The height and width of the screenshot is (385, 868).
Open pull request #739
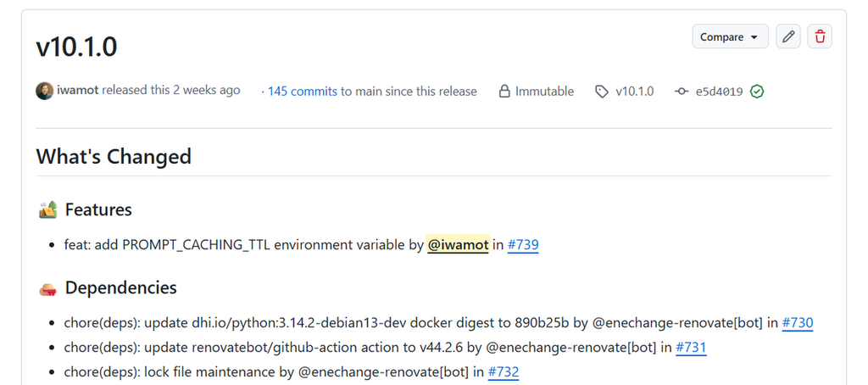[x=523, y=245]
